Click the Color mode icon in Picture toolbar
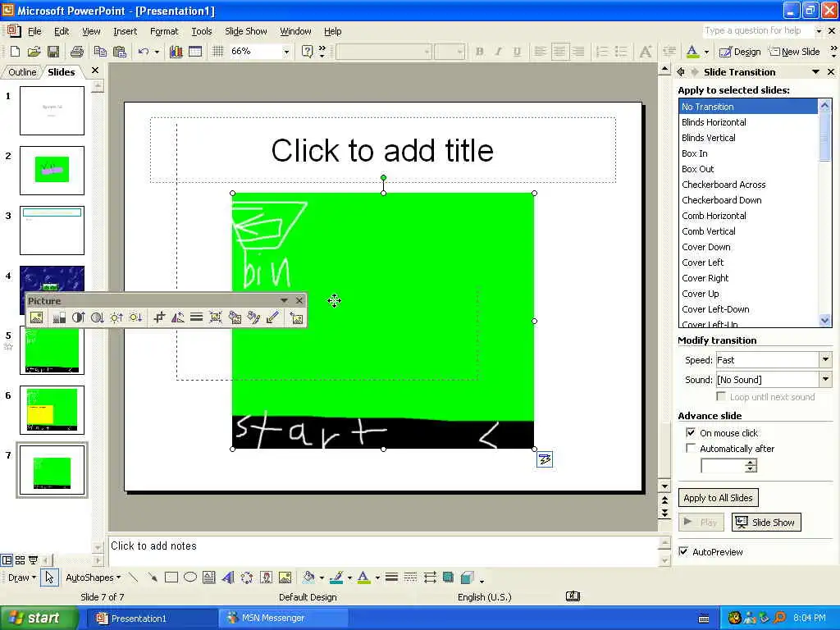This screenshot has width=840, height=630. [58, 317]
